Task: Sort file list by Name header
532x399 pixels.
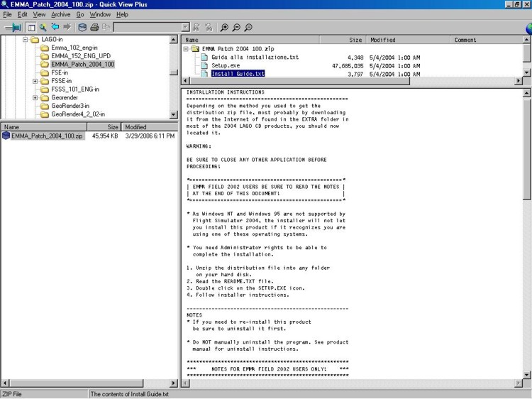Action: (x=44, y=127)
